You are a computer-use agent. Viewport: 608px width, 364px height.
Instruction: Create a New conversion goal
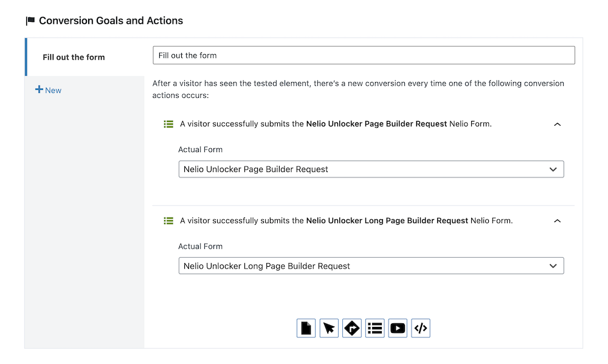(49, 90)
